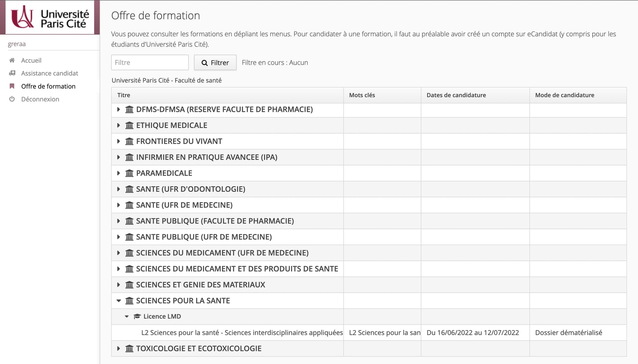The image size is (638, 364).
Task: Click 'Filtre en cours : Aucun' text
Action: [275, 62]
